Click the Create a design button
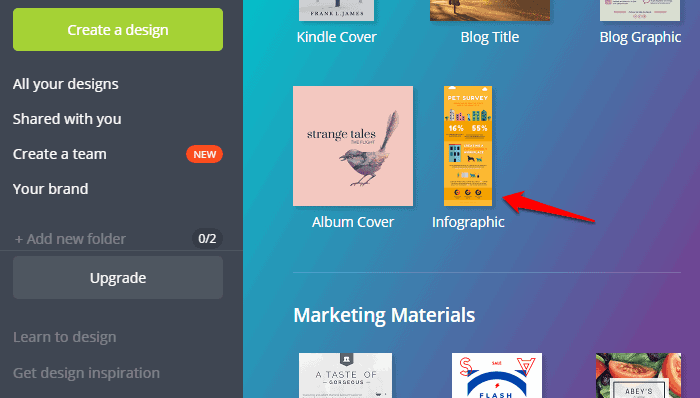The width and height of the screenshot is (700, 398). 118,29
